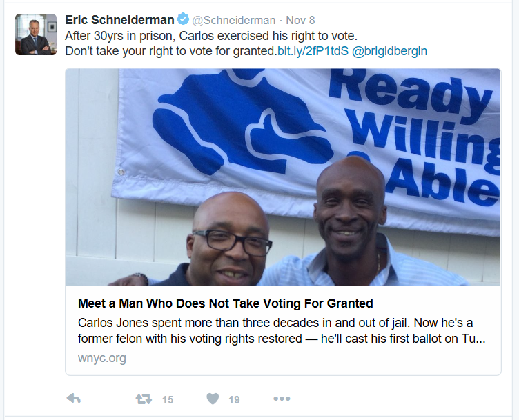
Task: Click the retweet count 15
Action: (168, 399)
